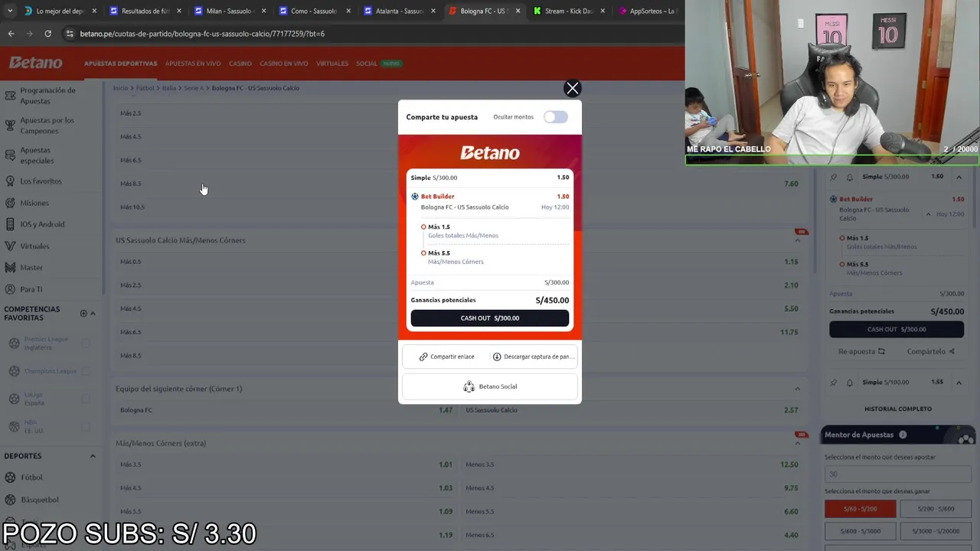The height and width of the screenshot is (551, 980).
Task: Click the Serie A breadcrumb link
Action: click(x=194, y=88)
